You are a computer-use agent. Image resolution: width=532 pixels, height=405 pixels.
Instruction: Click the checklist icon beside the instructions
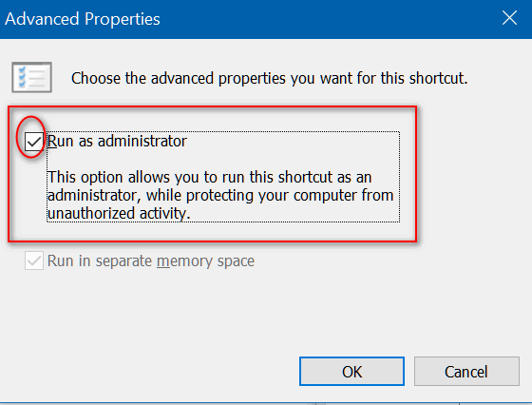tap(31, 77)
